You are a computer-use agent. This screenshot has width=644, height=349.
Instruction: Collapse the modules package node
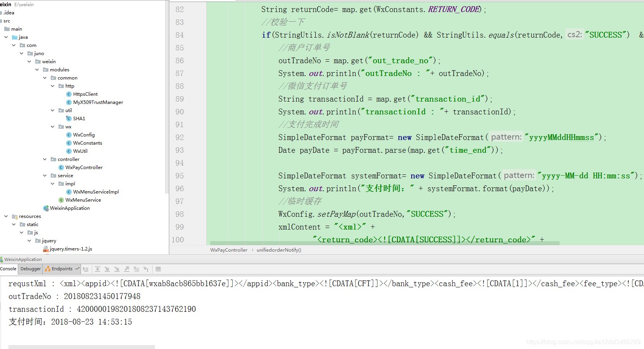click(37, 70)
